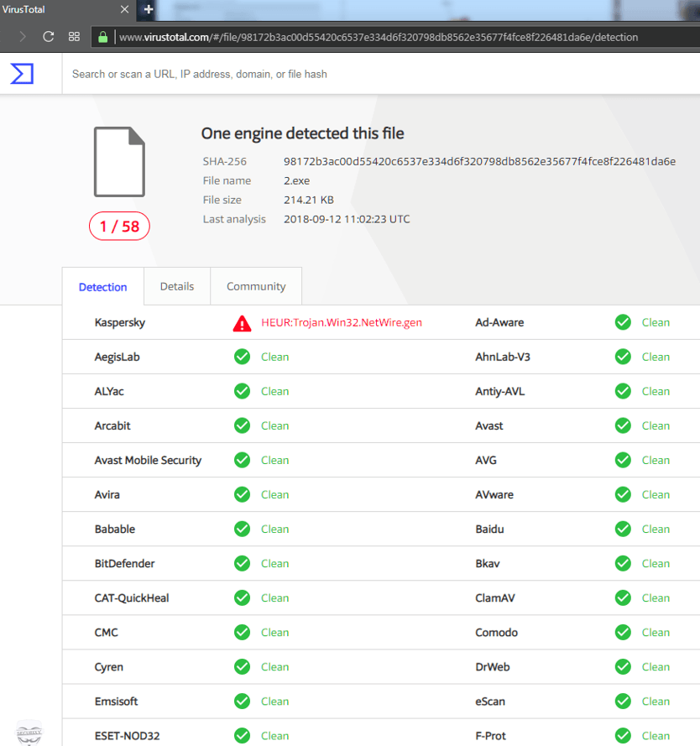
Task: Click the green checkmark for AVG
Action: 623,460
